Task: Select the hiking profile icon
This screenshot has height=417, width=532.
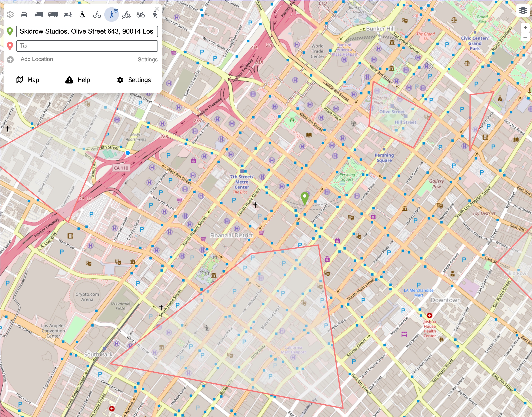Action: tap(155, 15)
